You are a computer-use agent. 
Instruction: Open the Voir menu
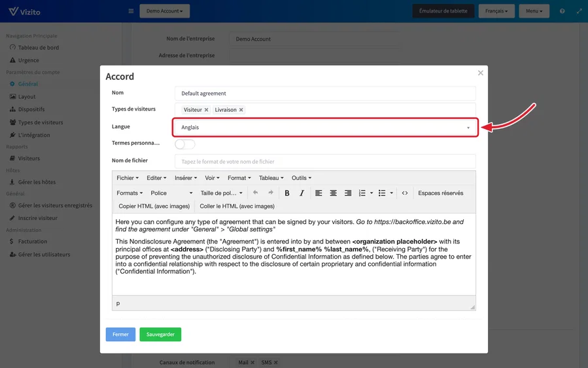[x=212, y=178]
